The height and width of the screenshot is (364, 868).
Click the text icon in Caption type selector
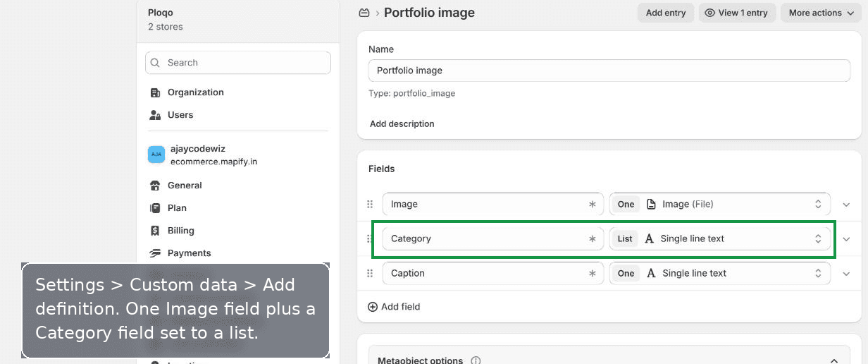pyautogui.click(x=651, y=273)
